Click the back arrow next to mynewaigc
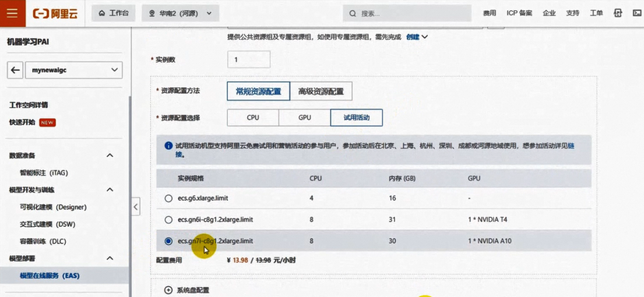 [16, 70]
